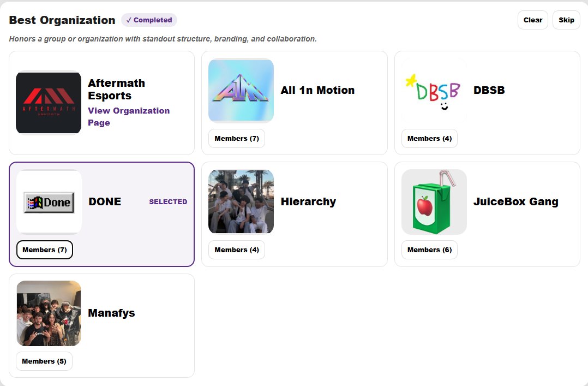Skip the Best Organization category
This screenshot has width=588, height=386.
pos(566,20)
